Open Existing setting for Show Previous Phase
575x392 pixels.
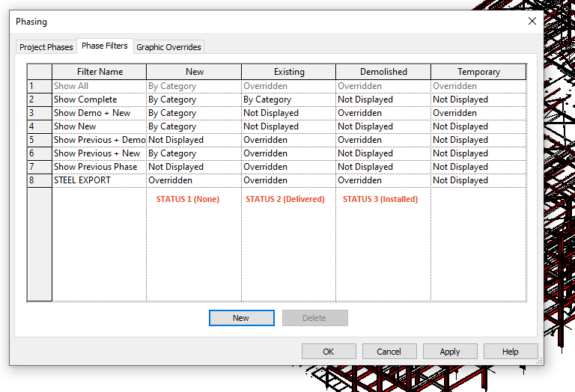288,167
